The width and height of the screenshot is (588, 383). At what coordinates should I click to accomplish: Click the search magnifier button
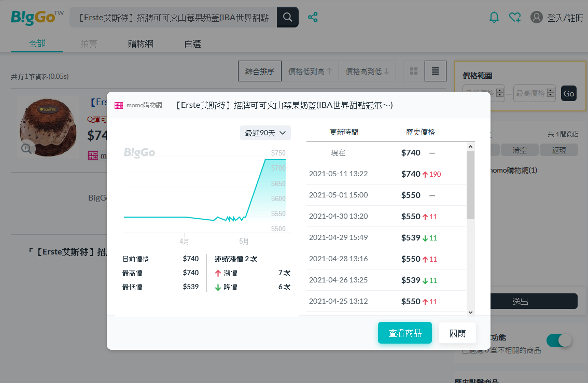click(287, 18)
